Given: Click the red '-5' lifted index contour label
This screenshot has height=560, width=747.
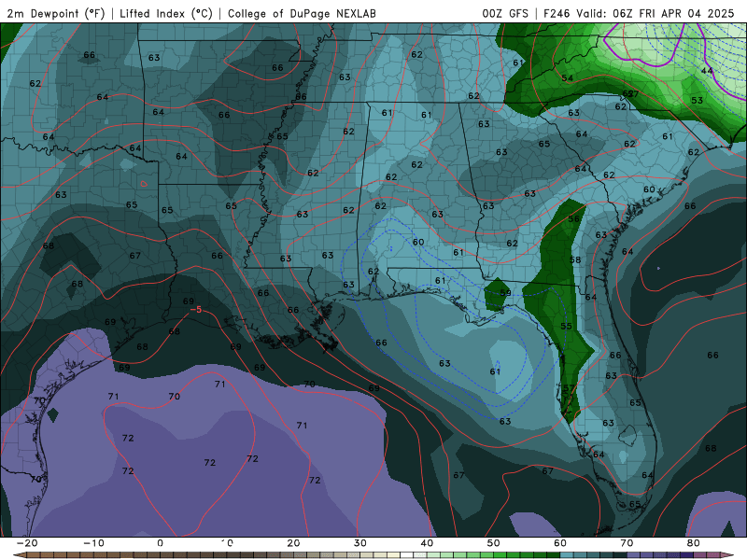Looking at the screenshot, I should [x=196, y=310].
